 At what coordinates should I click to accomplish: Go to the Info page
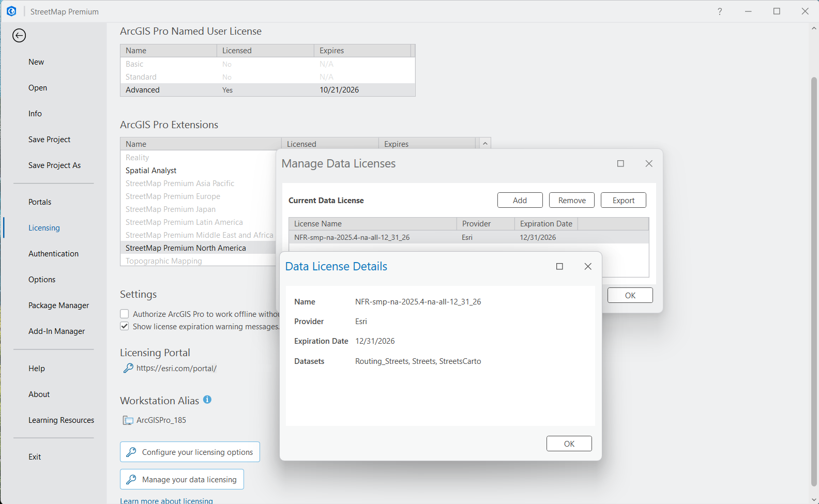[35, 114]
